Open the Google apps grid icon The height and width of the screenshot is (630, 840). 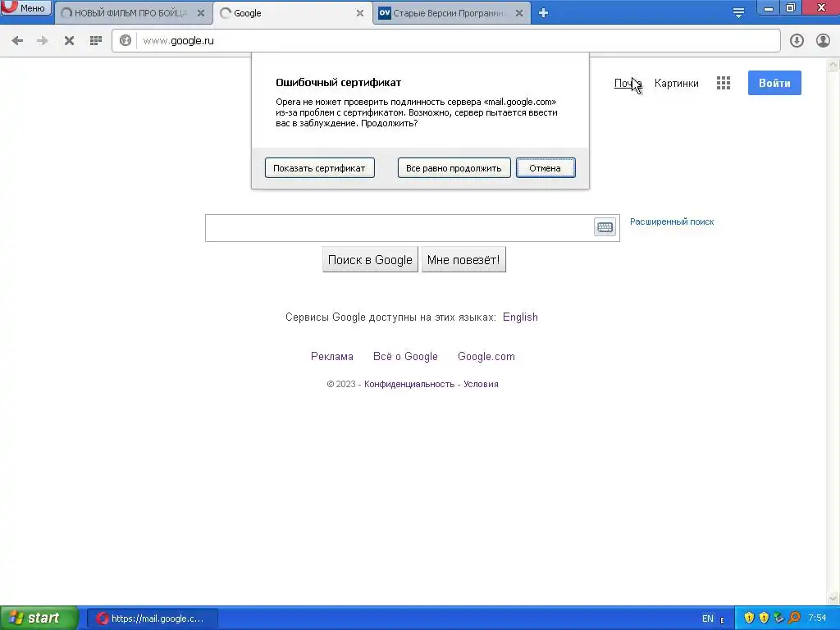(x=724, y=83)
